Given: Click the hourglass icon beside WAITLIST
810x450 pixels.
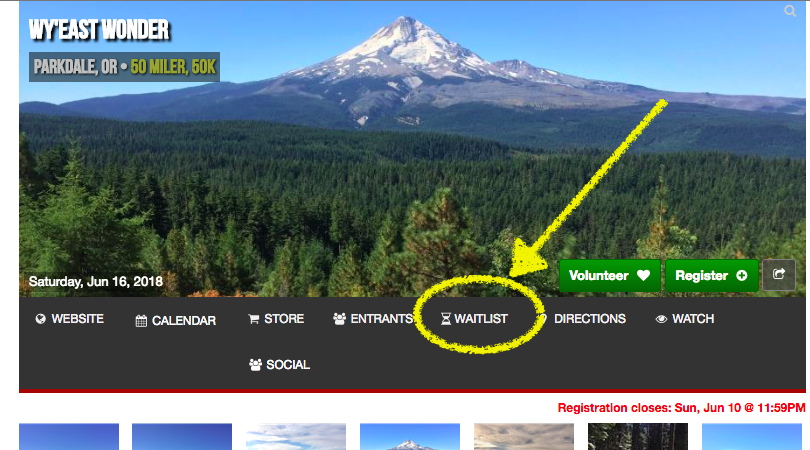Looking at the screenshot, I should click(445, 319).
